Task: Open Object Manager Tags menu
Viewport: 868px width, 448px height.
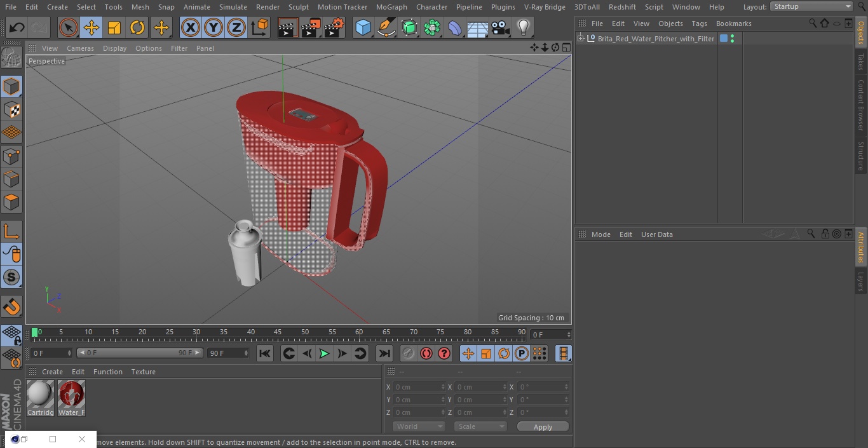Action: 699,24
